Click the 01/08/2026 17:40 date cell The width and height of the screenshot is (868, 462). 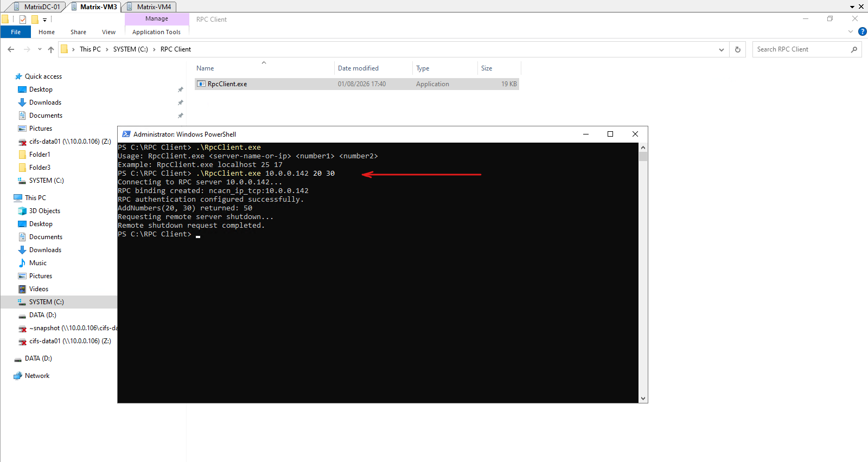[362, 84]
